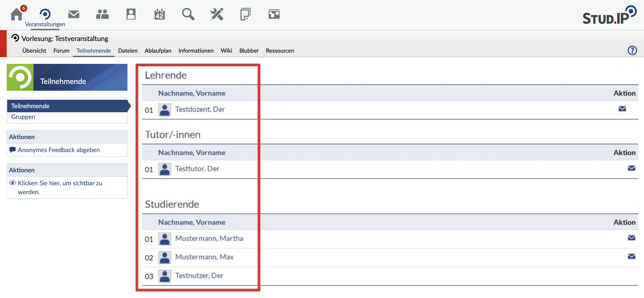The image size is (644, 298).
Task: Open the Community people icon
Action: [x=102, y=14]
